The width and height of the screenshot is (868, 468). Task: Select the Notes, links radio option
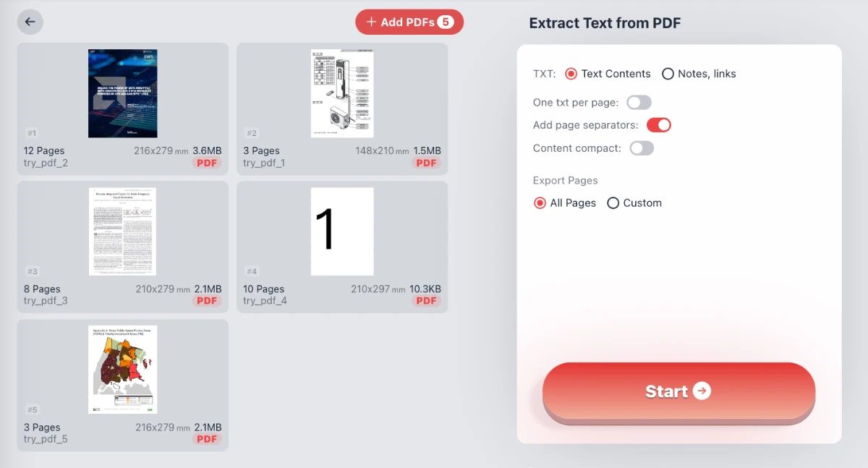[x=668, y=73]
